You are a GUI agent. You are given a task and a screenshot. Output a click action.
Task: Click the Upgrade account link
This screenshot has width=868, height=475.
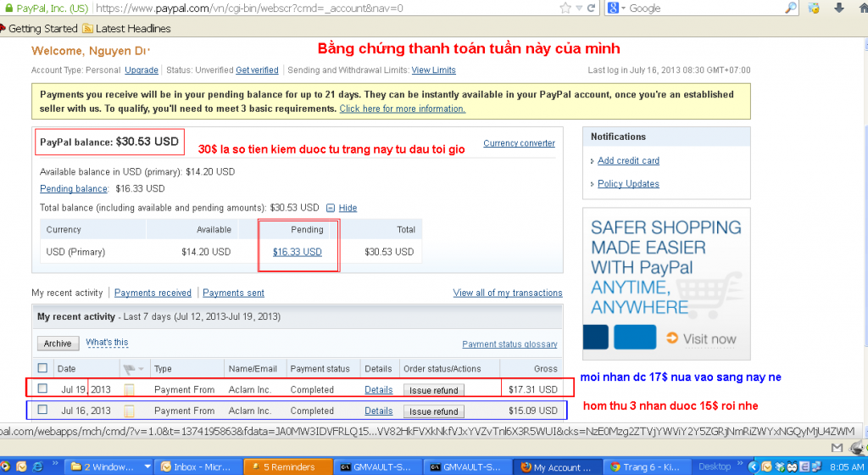coord(142,70)
